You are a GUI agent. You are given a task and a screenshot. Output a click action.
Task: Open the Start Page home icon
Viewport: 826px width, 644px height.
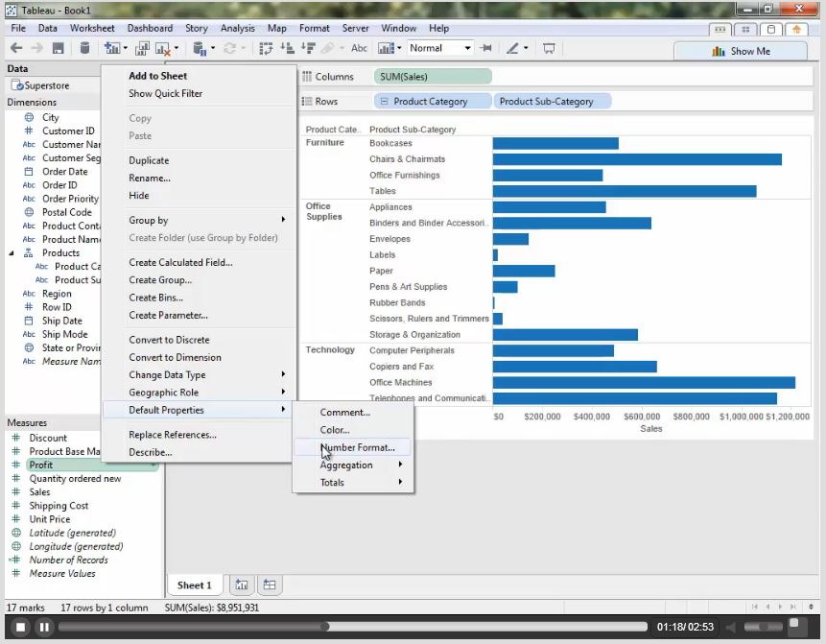click(795, 29)
